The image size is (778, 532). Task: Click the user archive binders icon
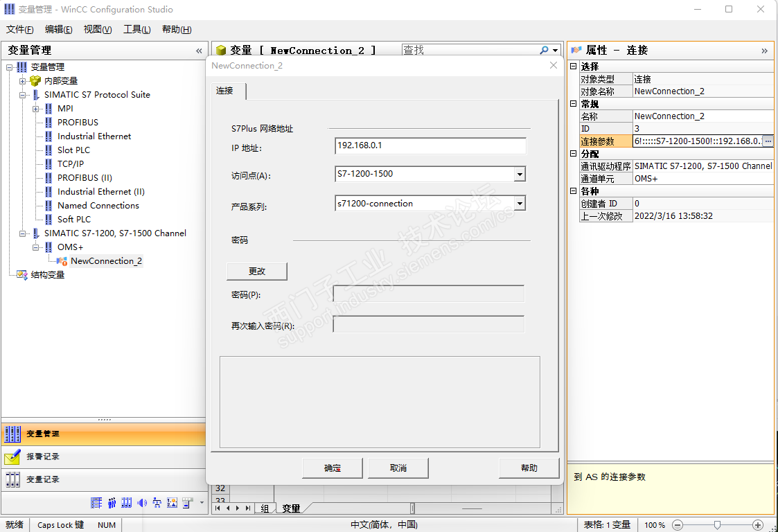[127, 503]
